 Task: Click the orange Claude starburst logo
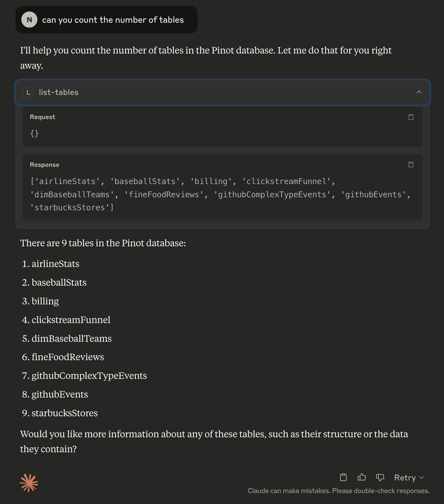[x=29, y=483]
